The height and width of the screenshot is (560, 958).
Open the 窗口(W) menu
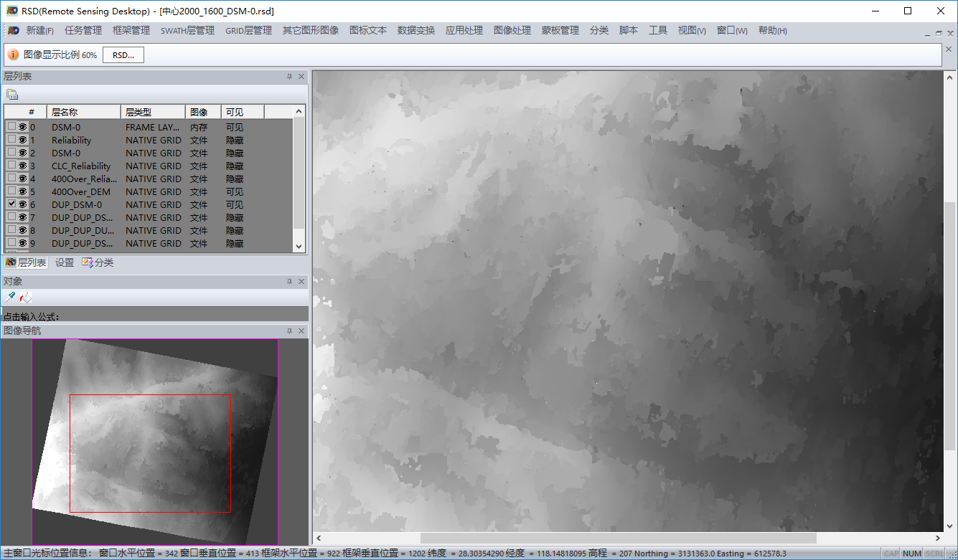point(731,30)
